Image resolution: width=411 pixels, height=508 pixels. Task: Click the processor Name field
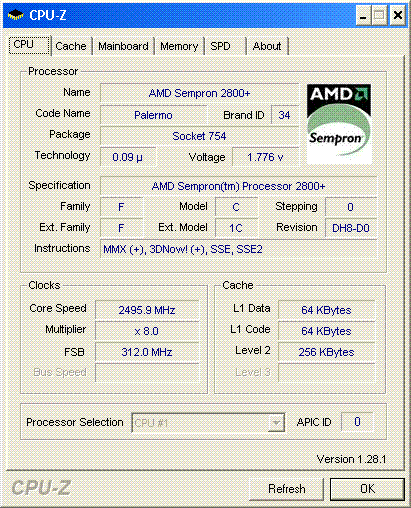199,93
